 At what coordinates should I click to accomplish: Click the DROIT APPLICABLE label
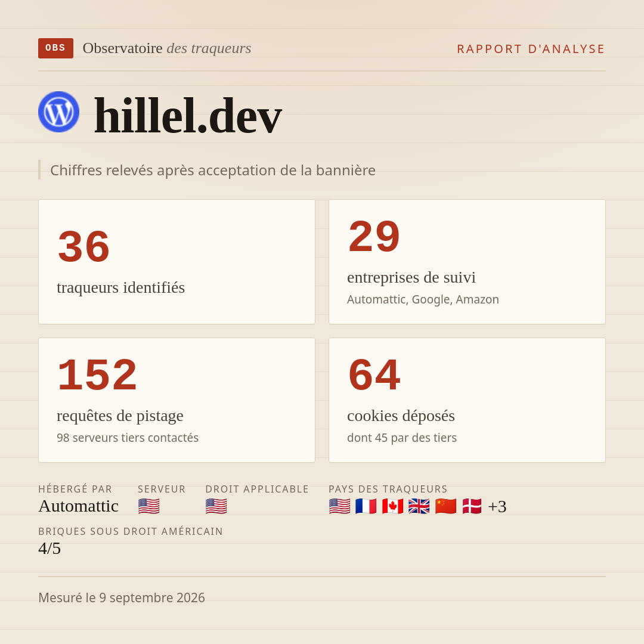point(257,489)
